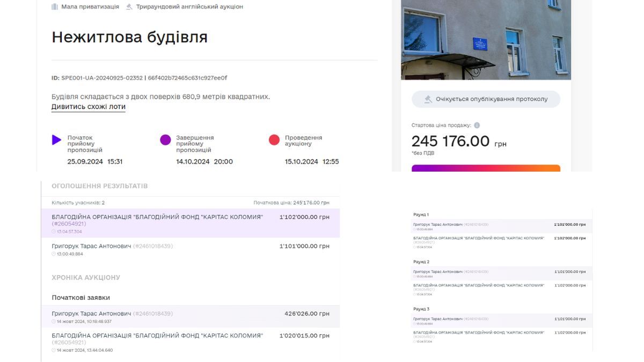Open the Дивитись схожі лоти link
644x362 pixels.
[x=89, y=107]
